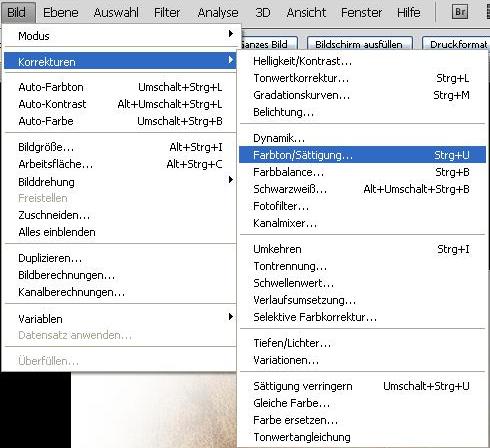
Task: Open Farbbalance adjustment
Action: pos(362,172)
